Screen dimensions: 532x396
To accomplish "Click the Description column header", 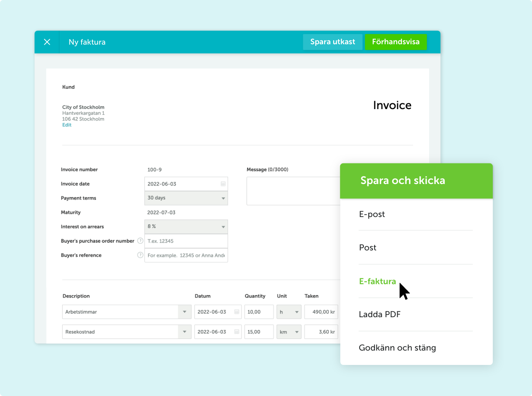I will [x=76, y=296].
